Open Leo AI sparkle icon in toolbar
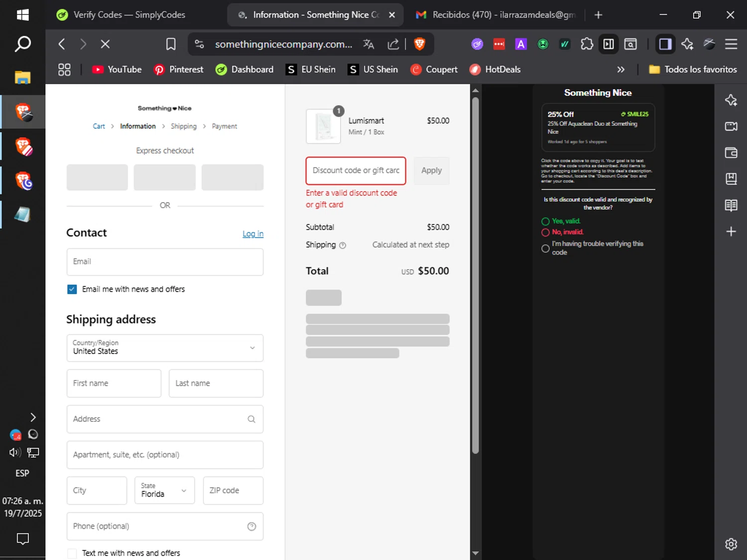This screenshot has width=747, height=560. (x=687, y=44)
